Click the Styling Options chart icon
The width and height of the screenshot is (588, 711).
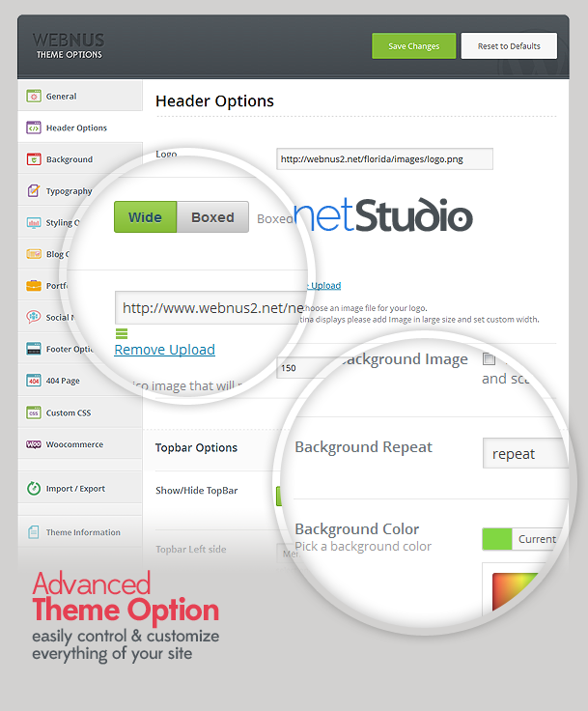34,222
